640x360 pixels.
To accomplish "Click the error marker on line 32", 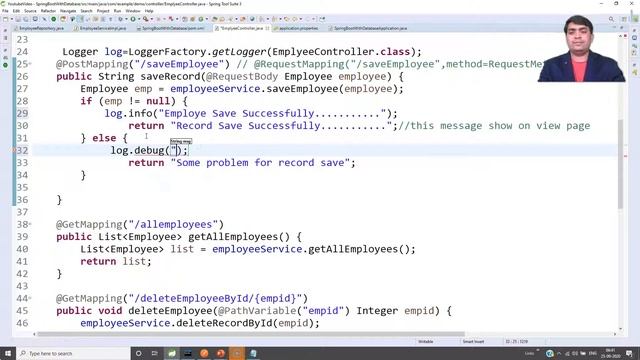I will click(x=14, y=150).
